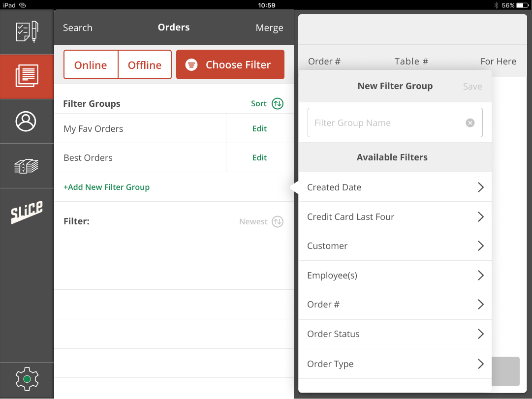Screen dimensions: 532x399
Task: Open the Customers section from the sidebar
Action: tap(27, 121)
